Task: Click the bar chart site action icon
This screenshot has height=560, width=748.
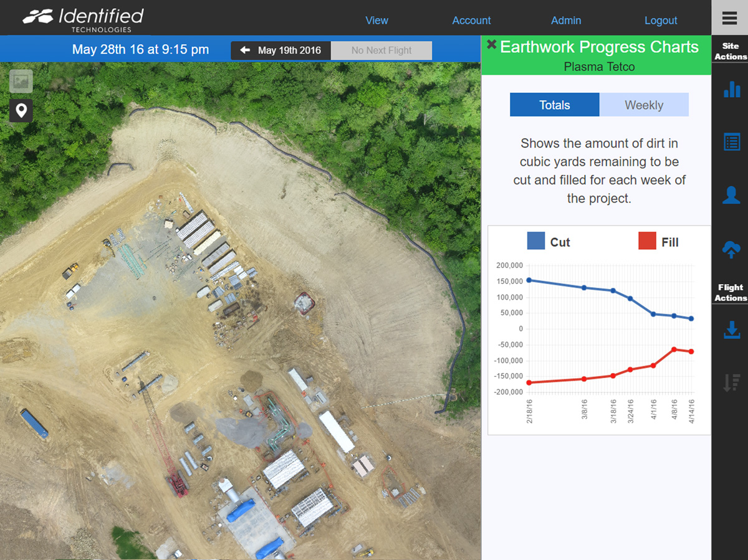Action: pos(731,89)
